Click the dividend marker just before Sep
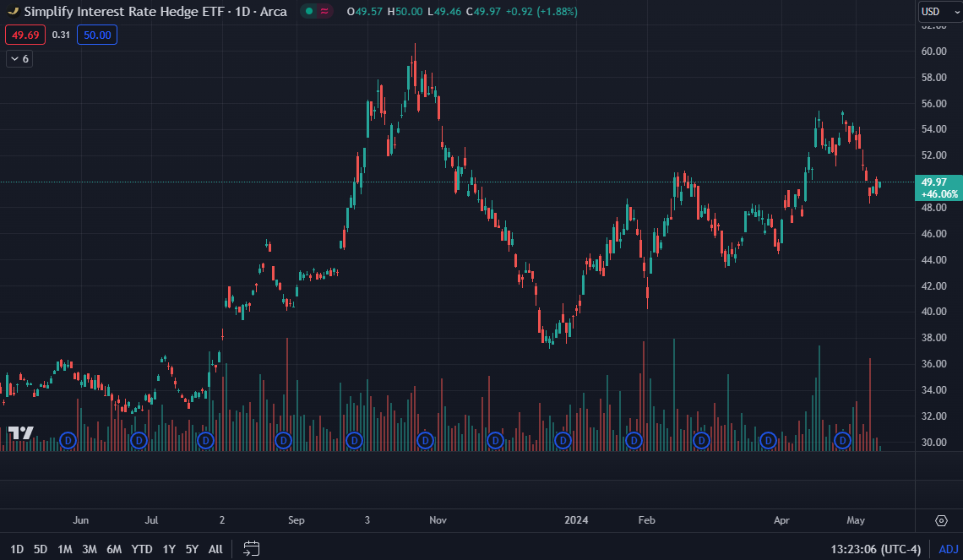This screenshot has width=963, height=560. [283, 440]
